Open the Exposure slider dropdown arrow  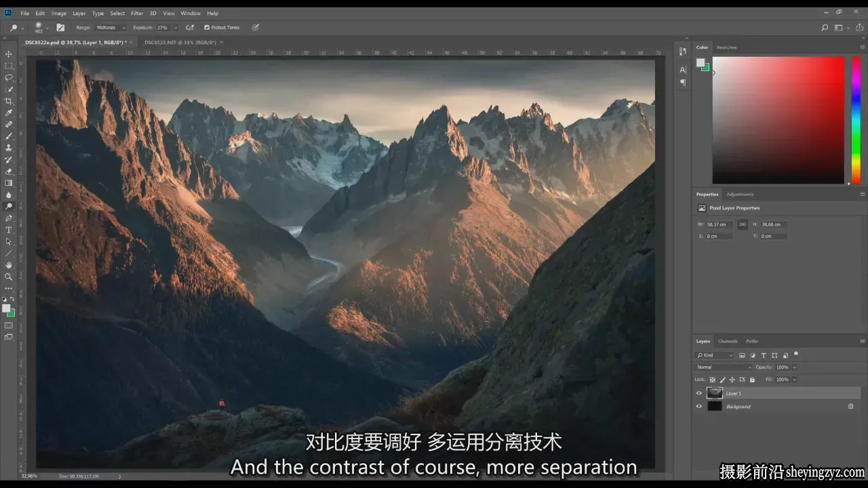tap(176, 28)
